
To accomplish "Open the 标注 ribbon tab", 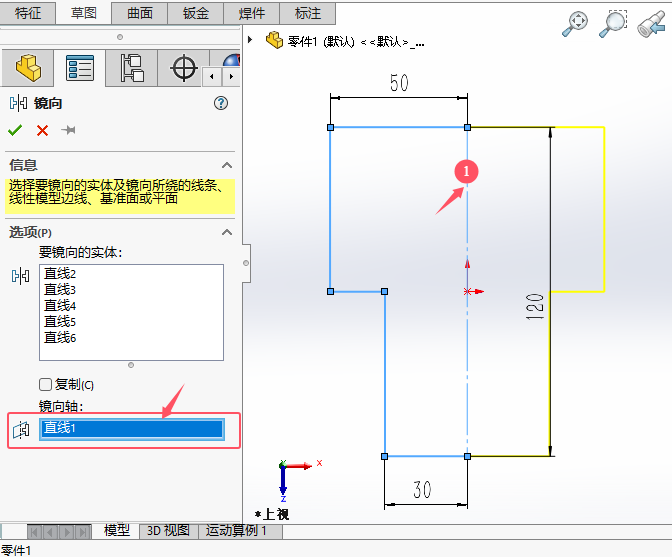I will [x=308, y=13].
